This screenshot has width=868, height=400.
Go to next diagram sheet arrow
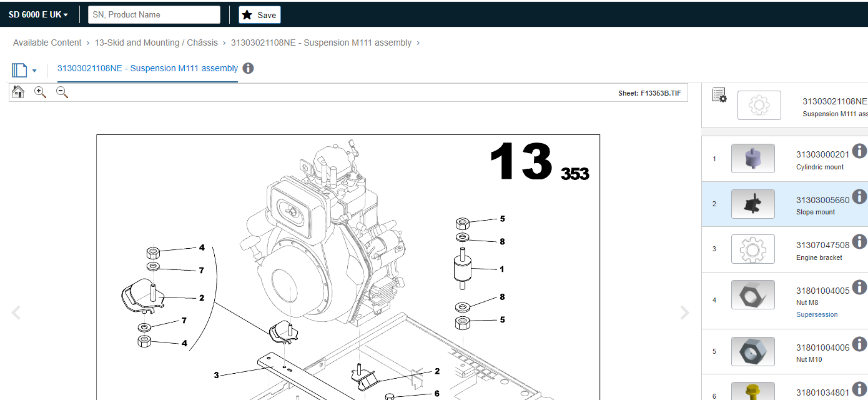tap(684, 312)
